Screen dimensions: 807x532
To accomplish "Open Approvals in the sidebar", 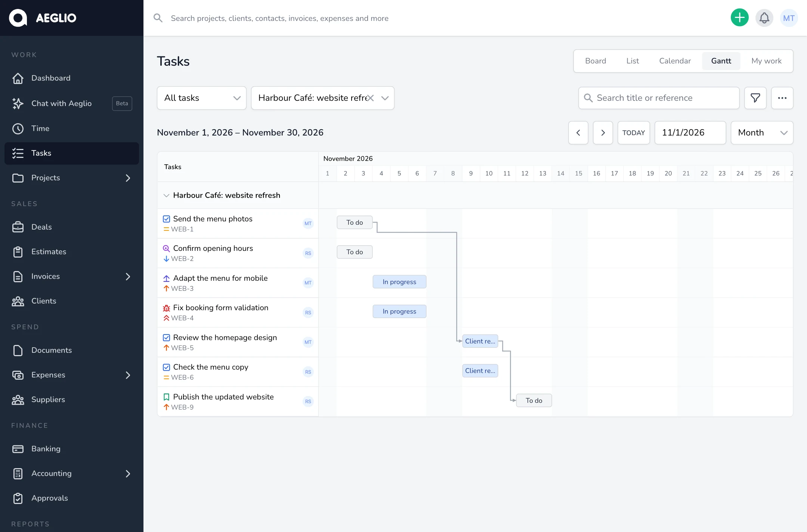I will pyautogui.click(x=72, y=498).
